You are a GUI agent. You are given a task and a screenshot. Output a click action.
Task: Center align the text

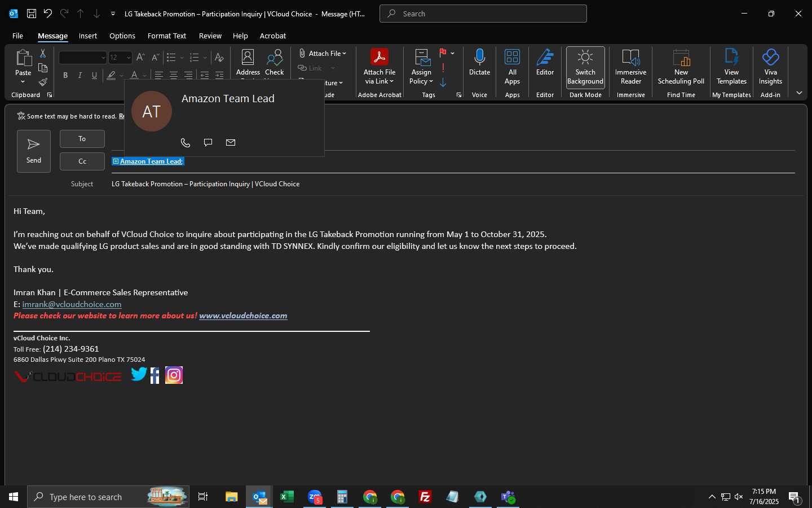click(174, 75)
